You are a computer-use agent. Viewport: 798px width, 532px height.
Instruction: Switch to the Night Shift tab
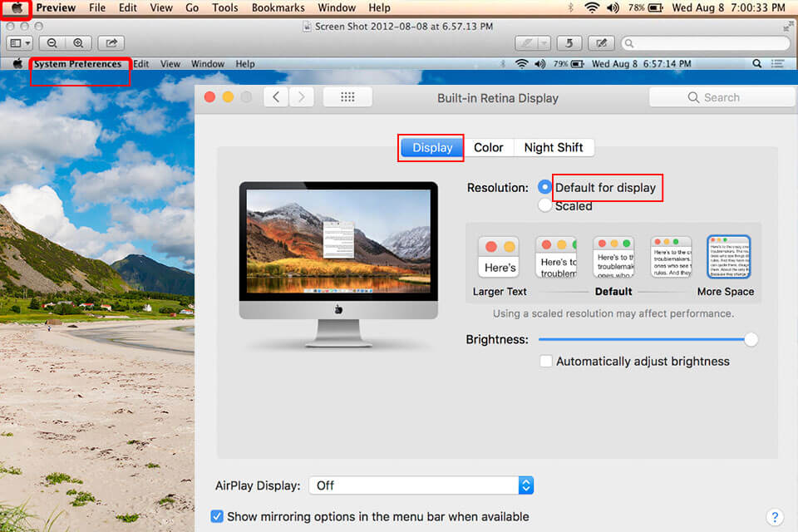[554, 148]
